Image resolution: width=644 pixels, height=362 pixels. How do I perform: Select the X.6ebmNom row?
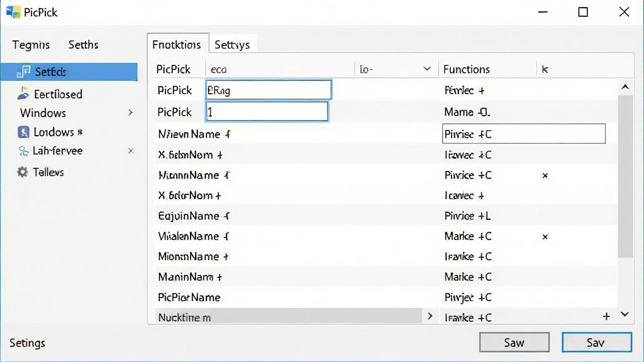(x=386, y=155)
